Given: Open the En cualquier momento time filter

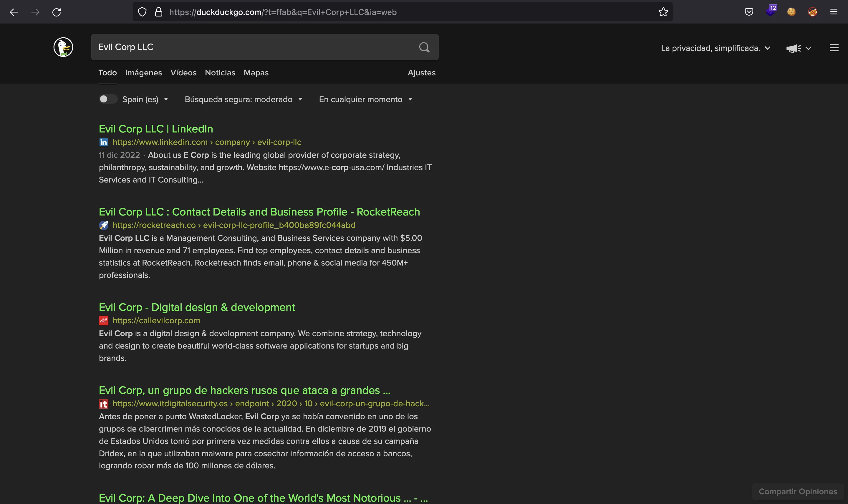Looking at the screenshot, I should coord(365,100).
